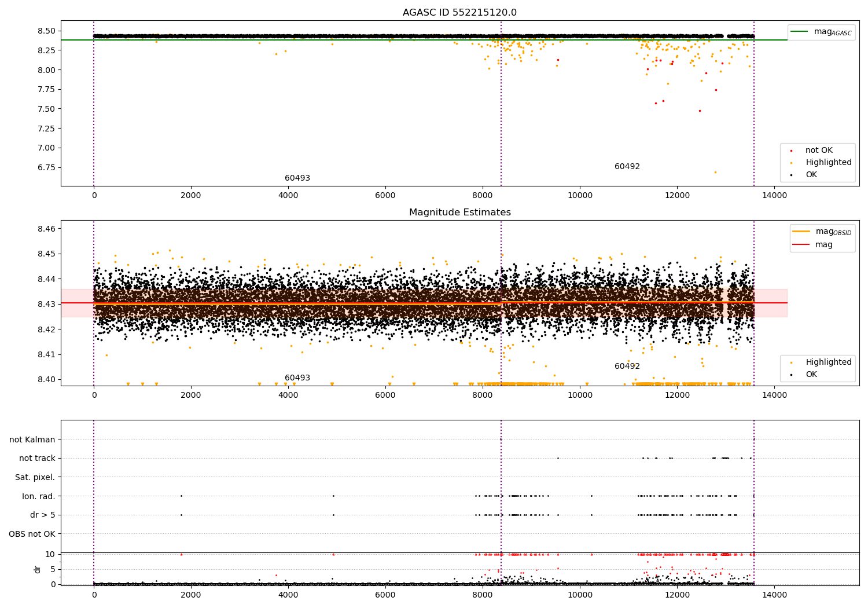
Task: Click the 8.00 tick on the top plot
Action: 46,70
